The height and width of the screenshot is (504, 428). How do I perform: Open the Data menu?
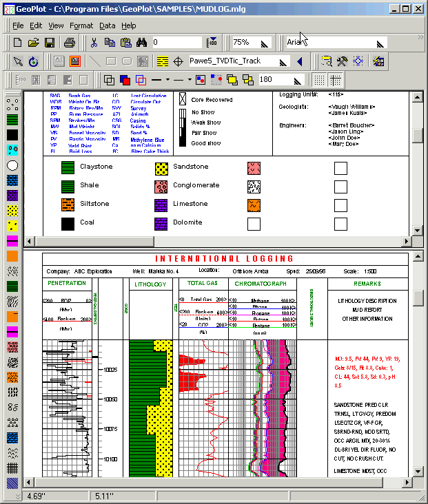[x=107, y=25]
